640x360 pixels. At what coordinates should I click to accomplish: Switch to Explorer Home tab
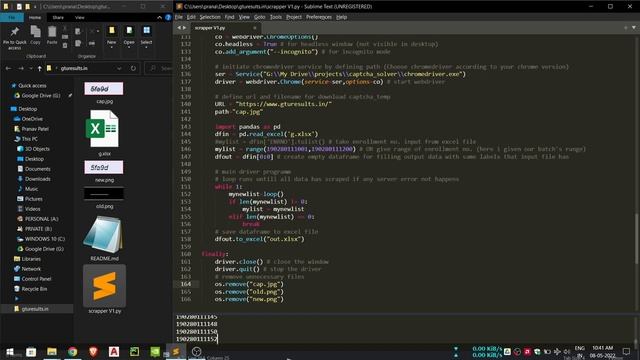click(35, 18)
